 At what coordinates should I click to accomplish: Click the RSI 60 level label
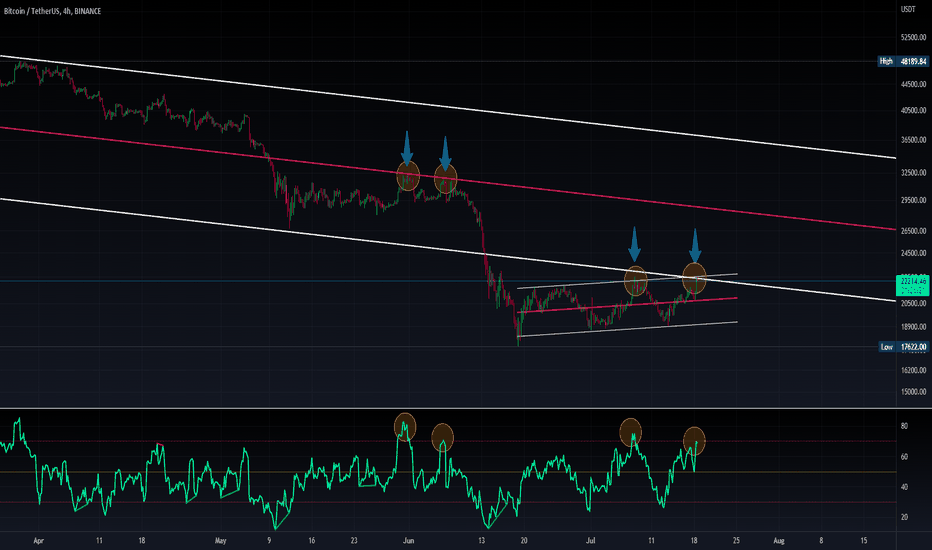904,457
